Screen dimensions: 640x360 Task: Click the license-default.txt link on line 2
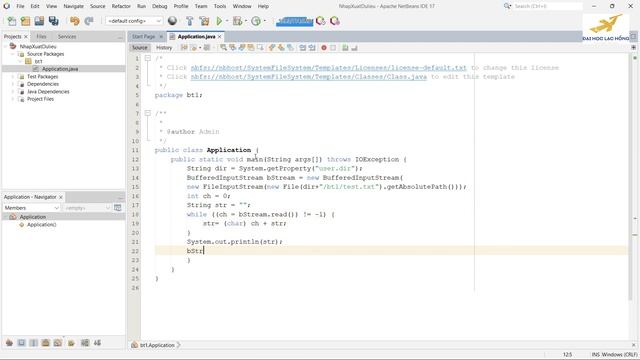[328, 68]
